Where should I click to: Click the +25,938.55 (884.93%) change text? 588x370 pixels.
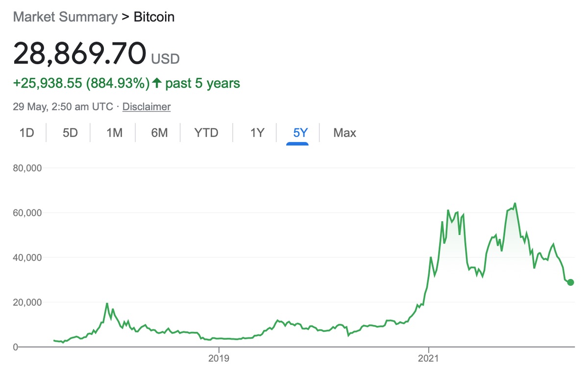[x=81, y=83]
